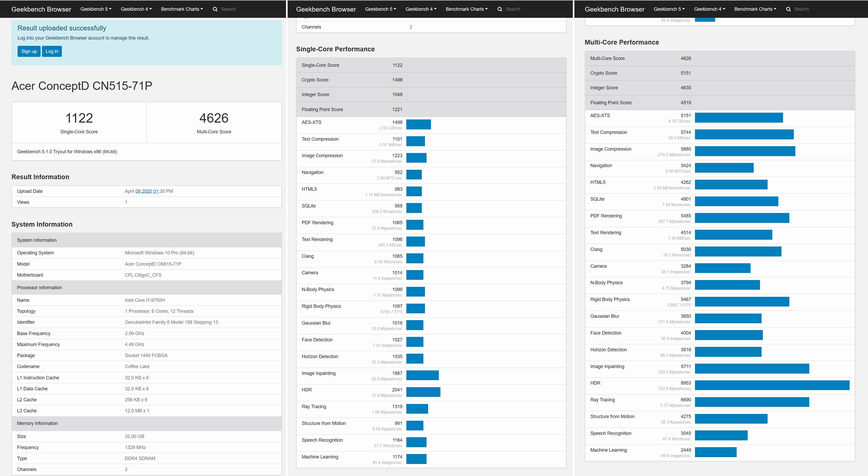The width and height of the screenshot is (868, 476).
Task: Open Geekbench 5 dropdown in left panel
Action: coord(96,9)
